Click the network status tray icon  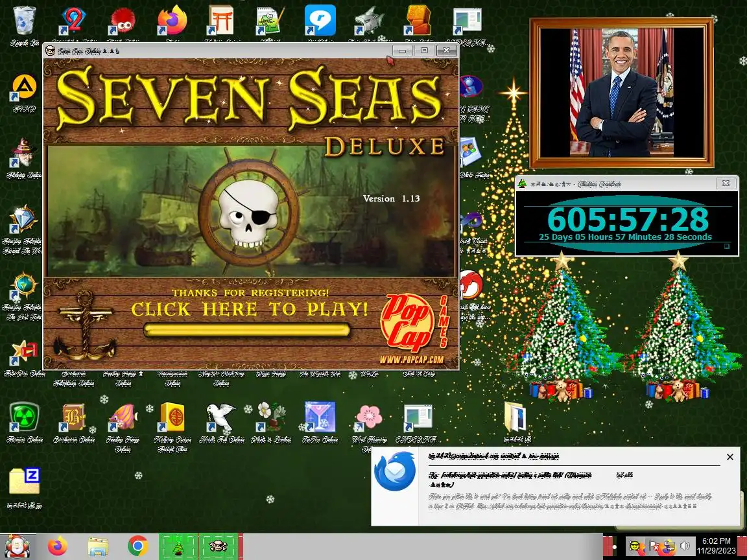click(669, 546)
